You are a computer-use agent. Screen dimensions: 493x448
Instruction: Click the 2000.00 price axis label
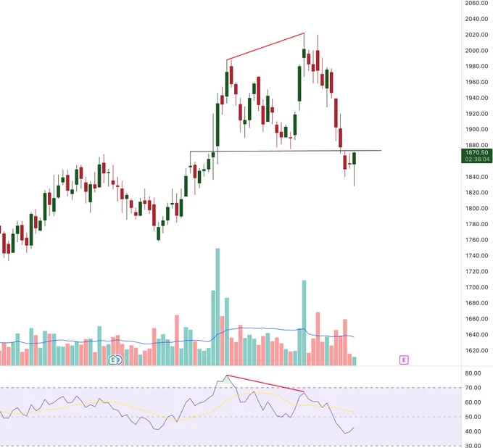476,51
